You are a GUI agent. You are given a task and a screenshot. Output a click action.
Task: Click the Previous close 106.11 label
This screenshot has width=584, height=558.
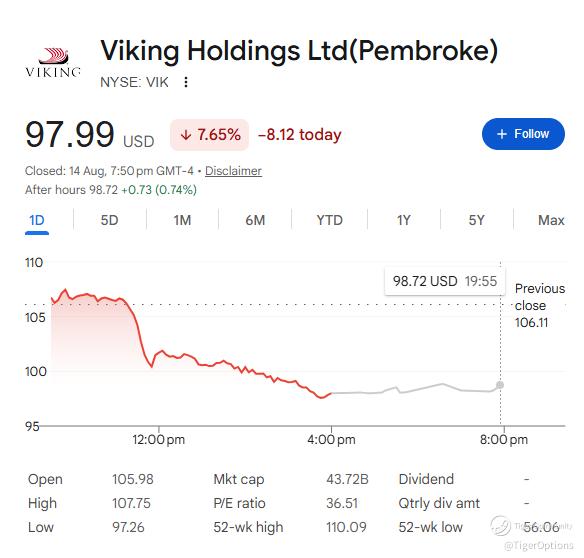coord(540,305)
